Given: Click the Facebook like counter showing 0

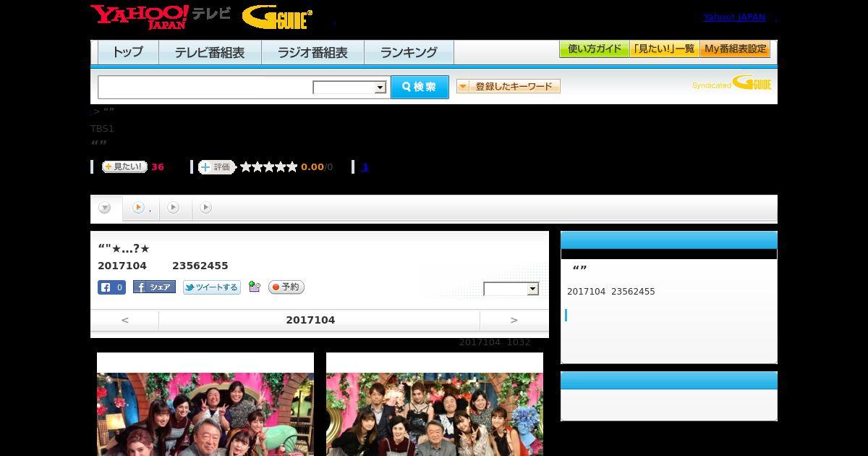Looking at the screenshot, I should point(111,287).
